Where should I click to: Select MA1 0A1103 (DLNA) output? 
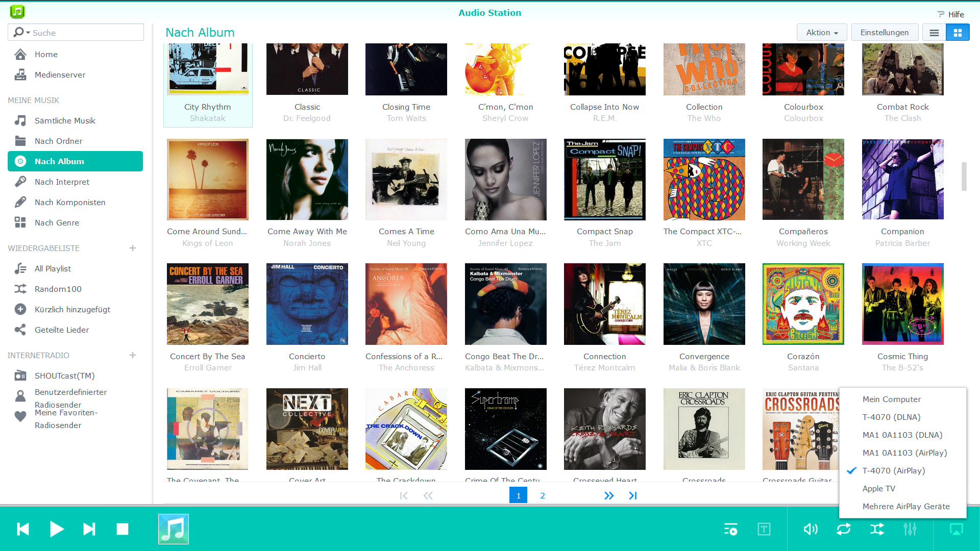[x=903, y=435]
